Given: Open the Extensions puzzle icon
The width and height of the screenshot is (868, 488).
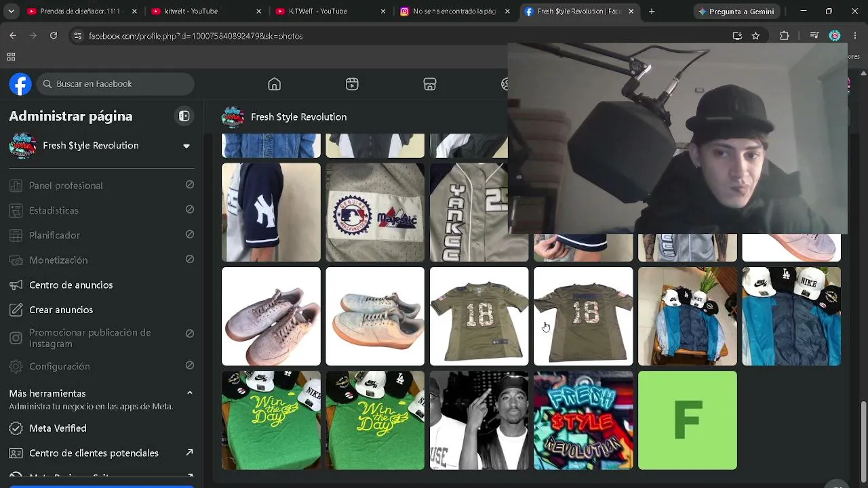Looking at the screenshot, I should coord(785,36).
